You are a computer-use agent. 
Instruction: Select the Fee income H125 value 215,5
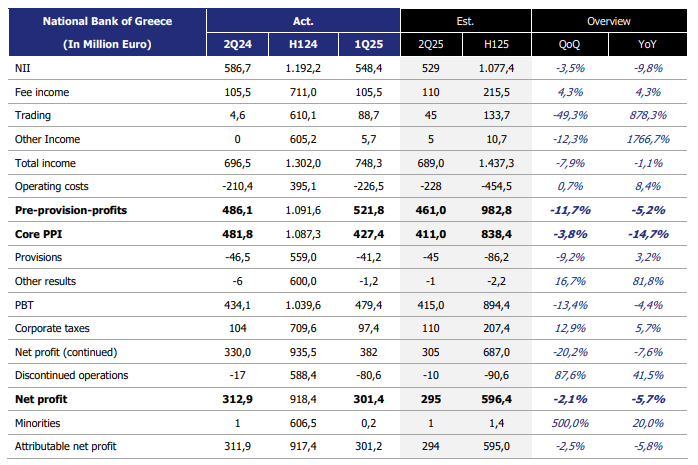pyautogui.click(x=496, y=92)
